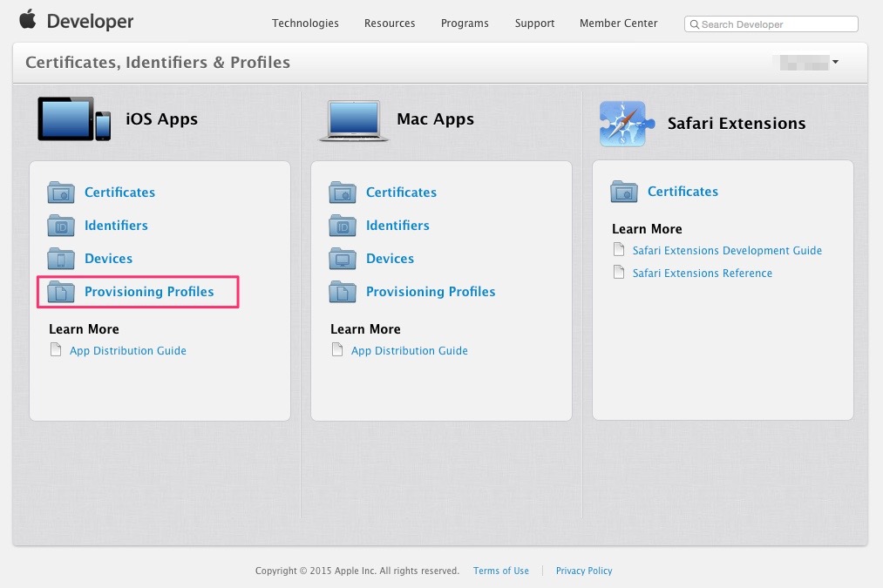
Task: Click iOS Devices folder icon
Action: (x=61, y=259)
